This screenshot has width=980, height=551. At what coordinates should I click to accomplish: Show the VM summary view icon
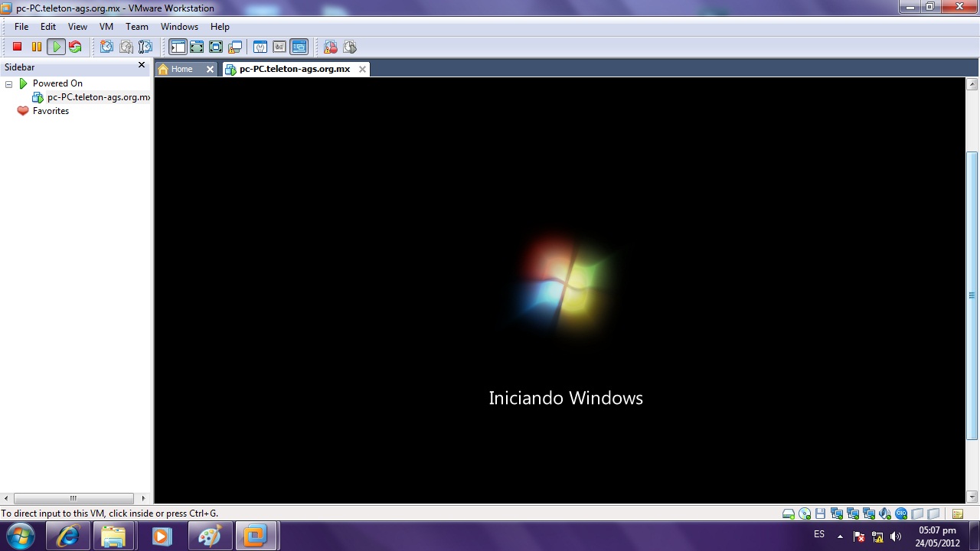click(260, 47)
